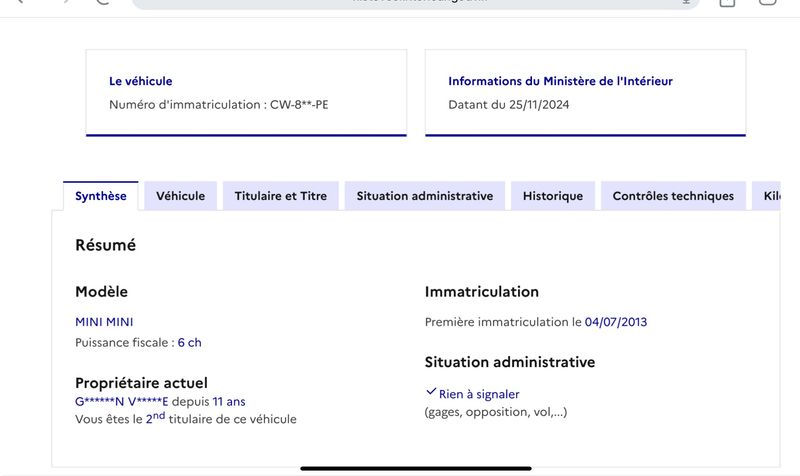This screenshot has width=800, height=476.
Task: Click the '11 ans' ownership duration
Action: coord(229,402)
